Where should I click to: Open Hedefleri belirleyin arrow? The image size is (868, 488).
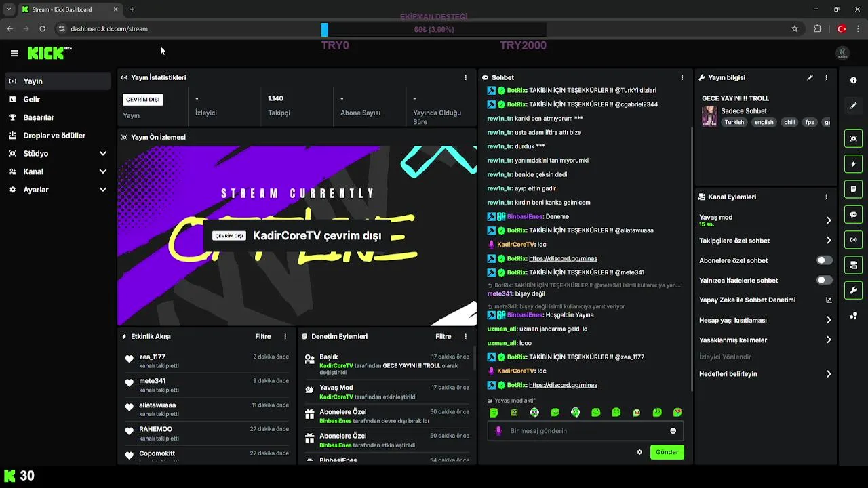[829, 373]
